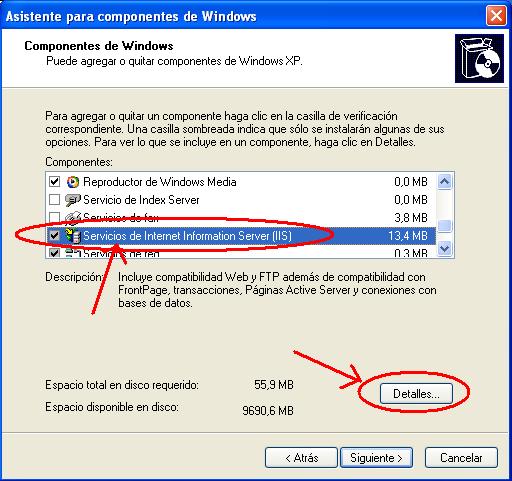Image resolution: width=512 pixels, height=481 pixels.
Task: Uncheck Servicios de Internet Information Server checkbox
Action: click(54, 236)
